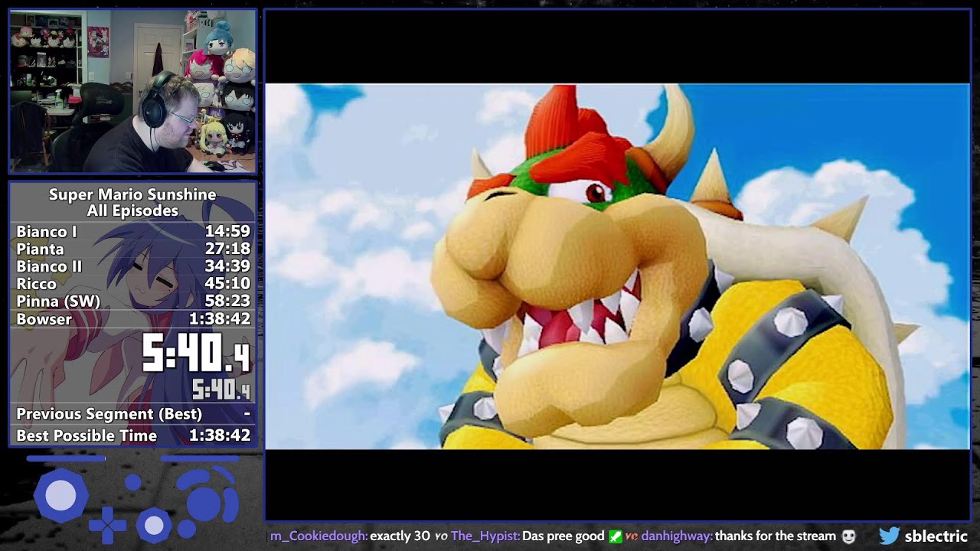Select the 'Ricco' split row
The height and width of the screenshot is (551, 980).
pos(132,284)
